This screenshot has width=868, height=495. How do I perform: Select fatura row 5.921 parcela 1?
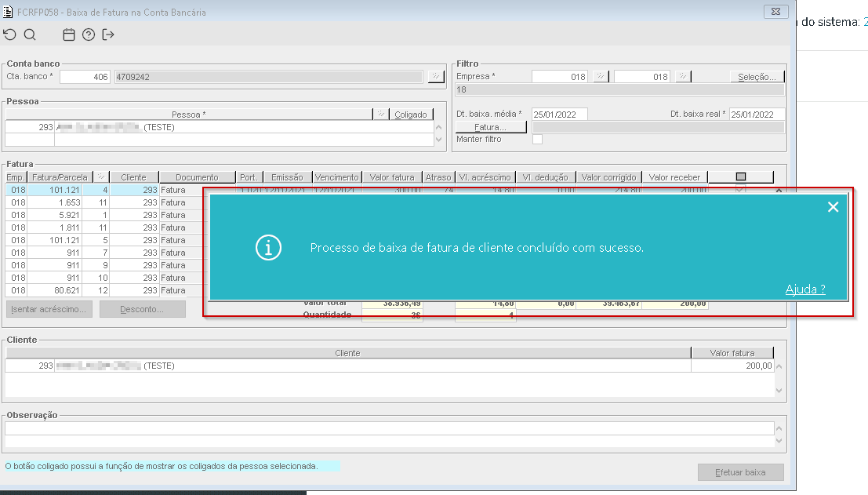coord(104,215)
